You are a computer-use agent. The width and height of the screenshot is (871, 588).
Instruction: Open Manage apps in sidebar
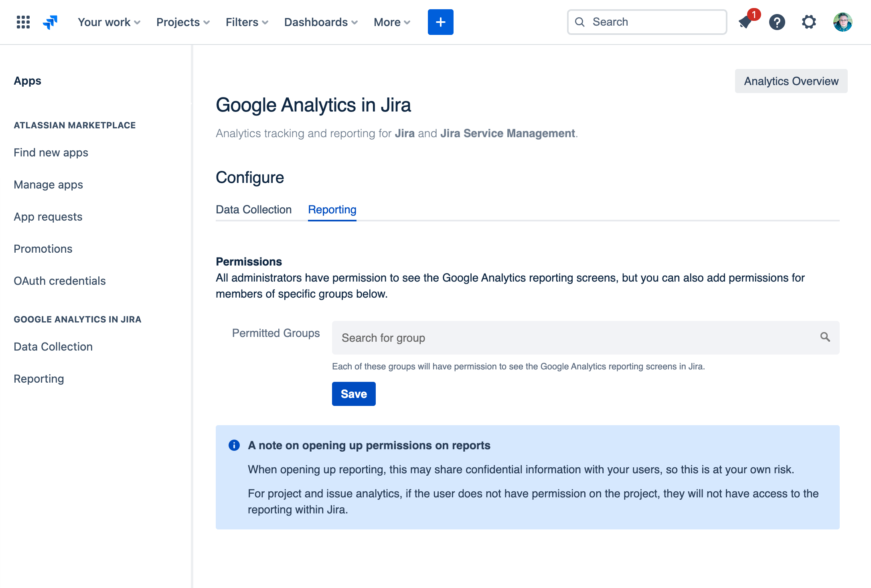point(48,185)
